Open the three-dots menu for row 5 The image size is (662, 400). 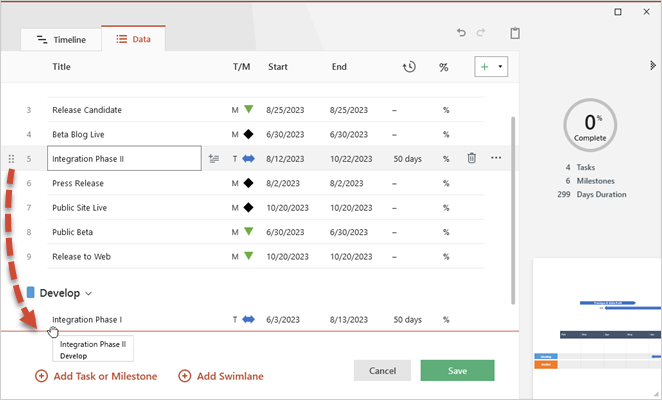pos(496,158)
